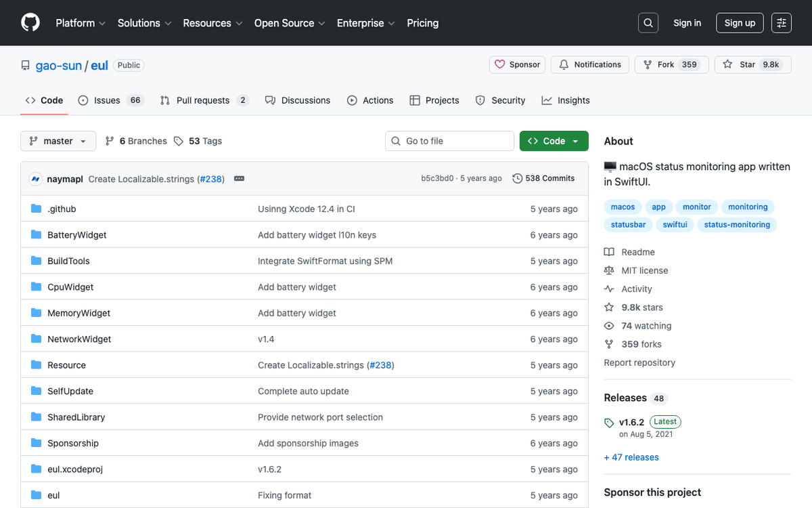Click the Activity pulse icon

(610, 289)
